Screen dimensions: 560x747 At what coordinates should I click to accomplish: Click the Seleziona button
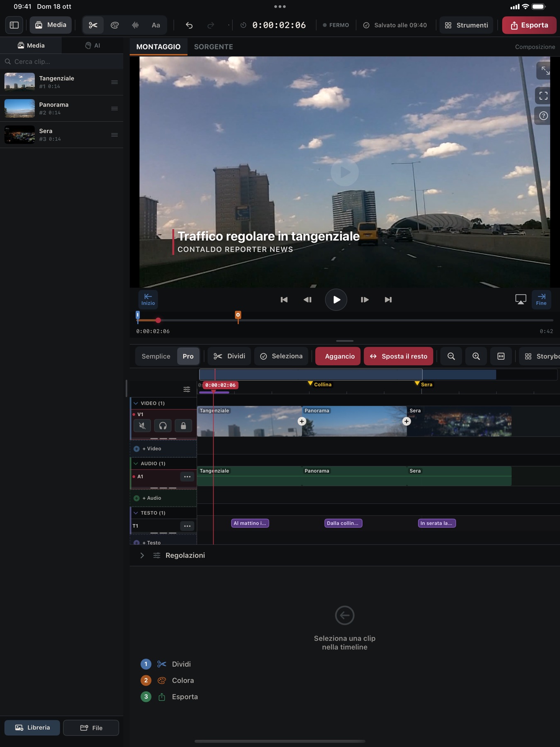(x=281, y=356)
